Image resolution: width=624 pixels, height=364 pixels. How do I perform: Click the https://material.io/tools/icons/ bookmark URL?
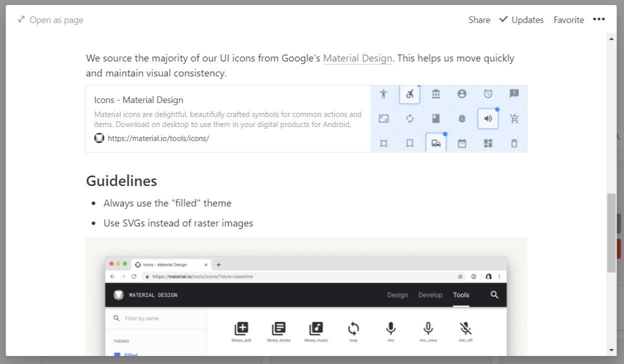[158, 138]
